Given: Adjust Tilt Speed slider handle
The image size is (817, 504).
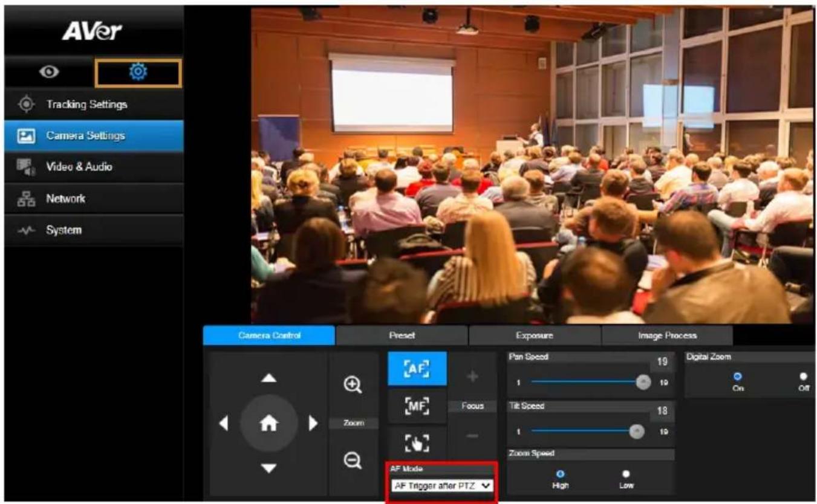Looking at the screenshot, I should click(x=636, y=431).
